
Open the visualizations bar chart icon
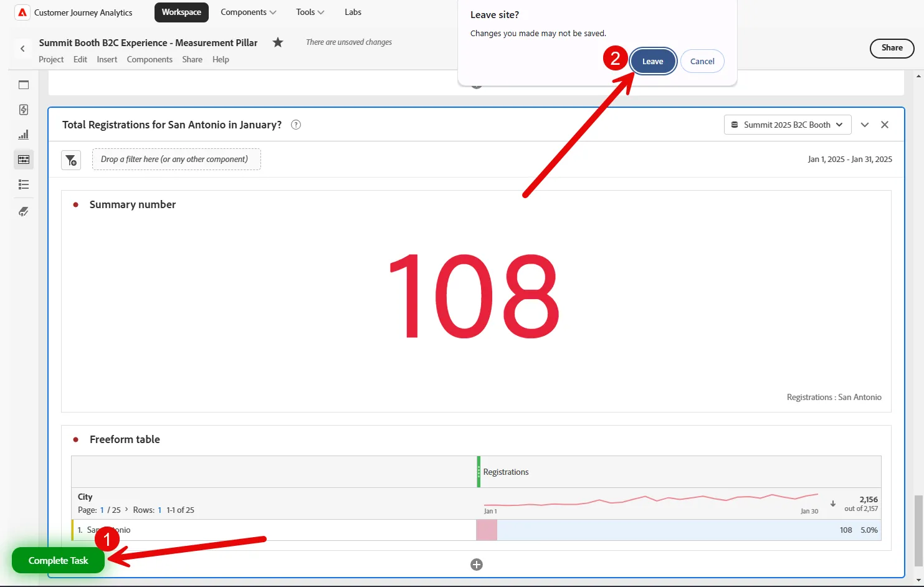pyautogui.click(x=24, y=135)
